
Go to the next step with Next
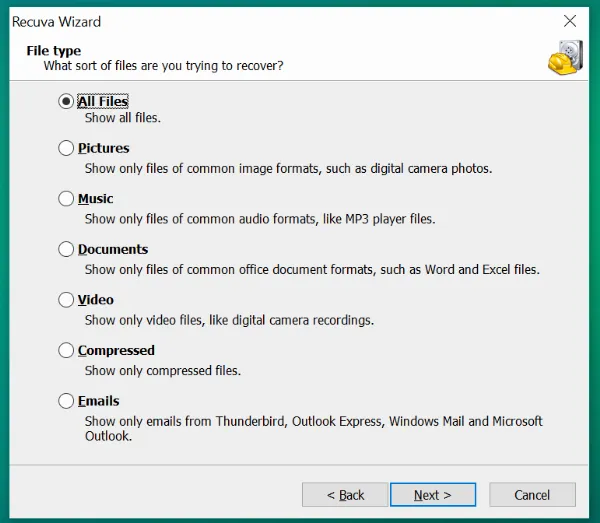pos(432,495)
